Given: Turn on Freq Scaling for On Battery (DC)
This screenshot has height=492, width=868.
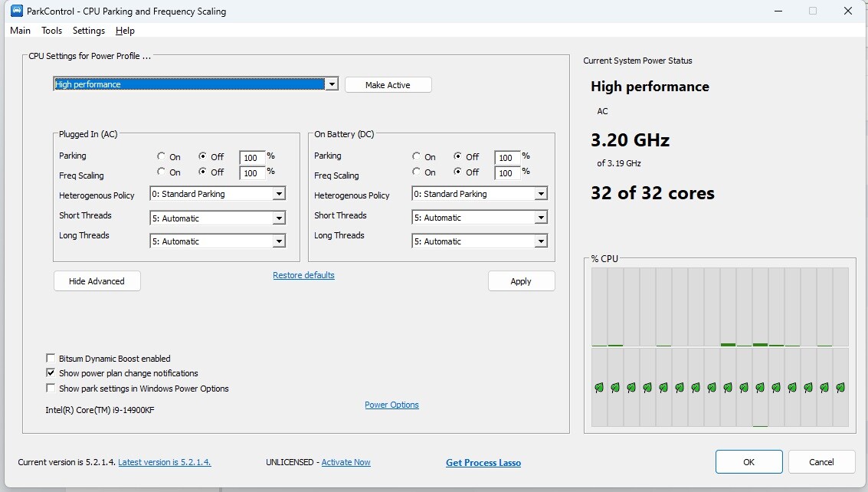Looking at the screenshot, I should (x=416, y=172).
